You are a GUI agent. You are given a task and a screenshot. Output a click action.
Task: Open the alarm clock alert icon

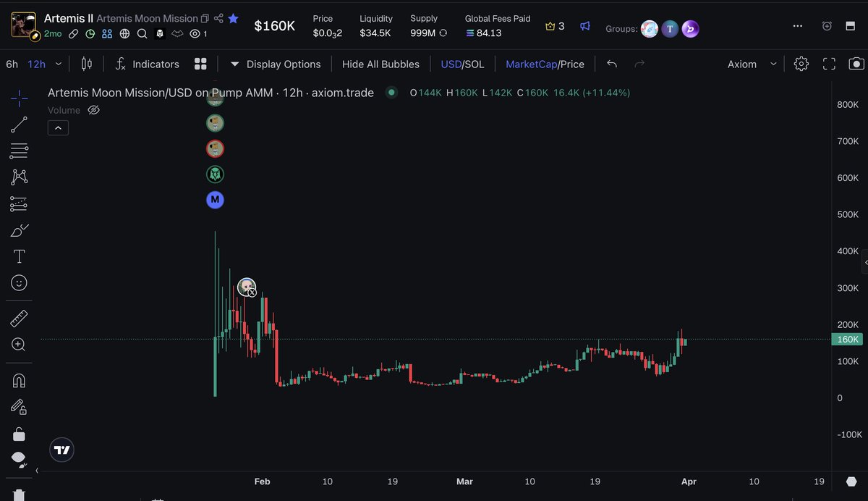pos(827,26)
